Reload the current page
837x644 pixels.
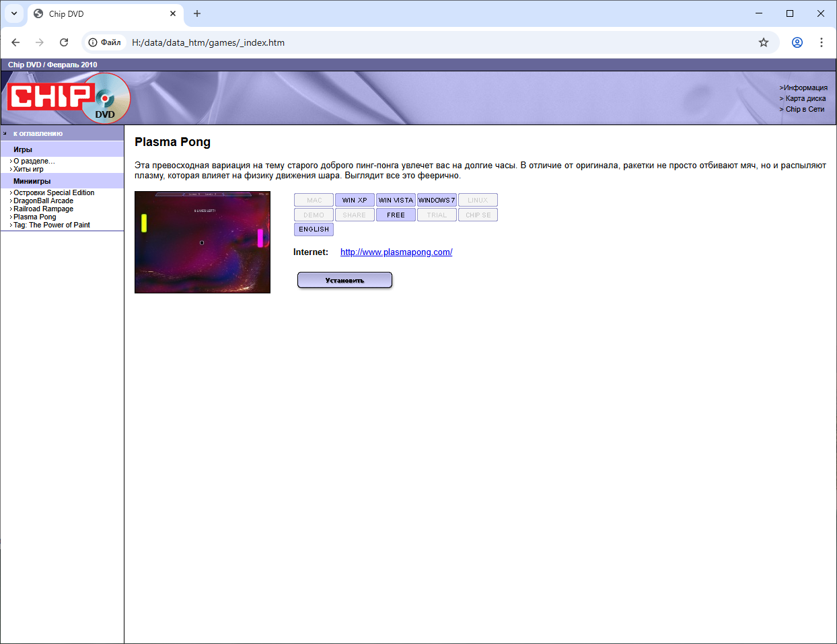coord(64,42)
